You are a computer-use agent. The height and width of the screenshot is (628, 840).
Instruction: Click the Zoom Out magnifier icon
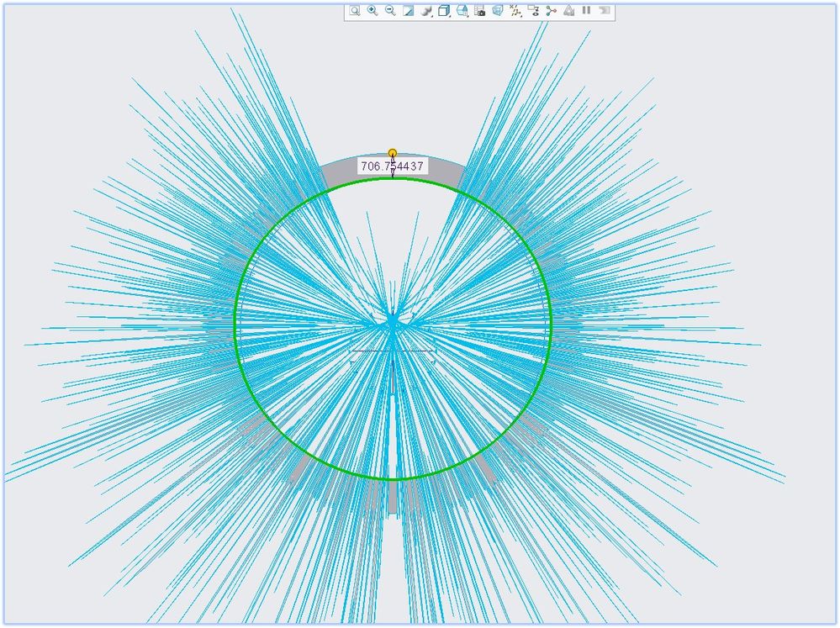click(390, 11)
